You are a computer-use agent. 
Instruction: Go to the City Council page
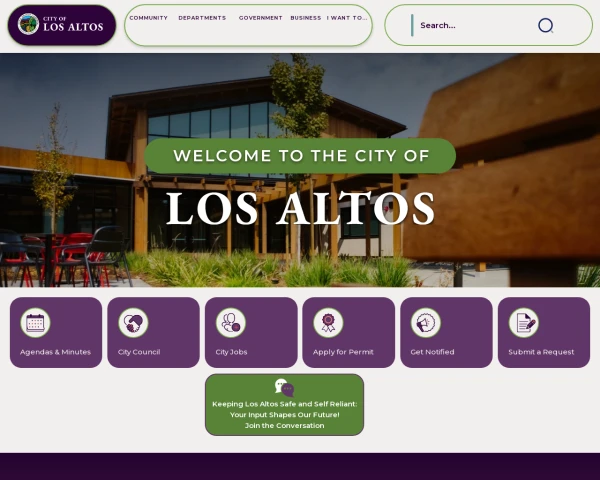coord(153,332)
